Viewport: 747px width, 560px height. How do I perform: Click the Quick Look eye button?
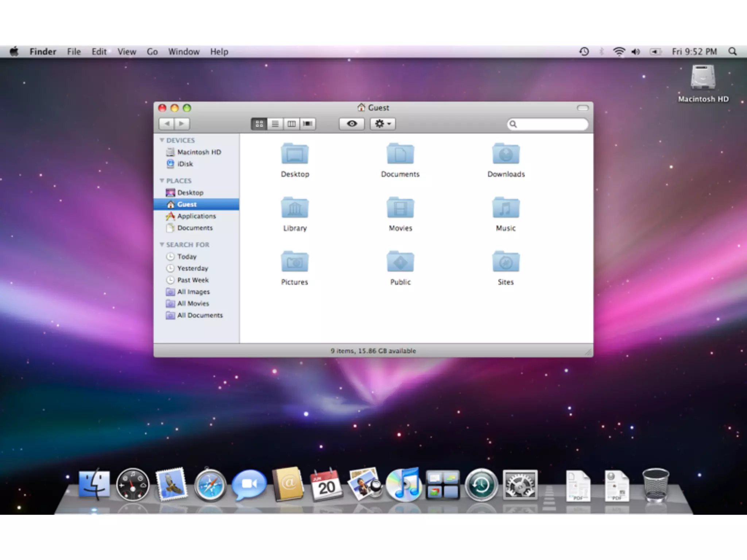tap(352, 124)
